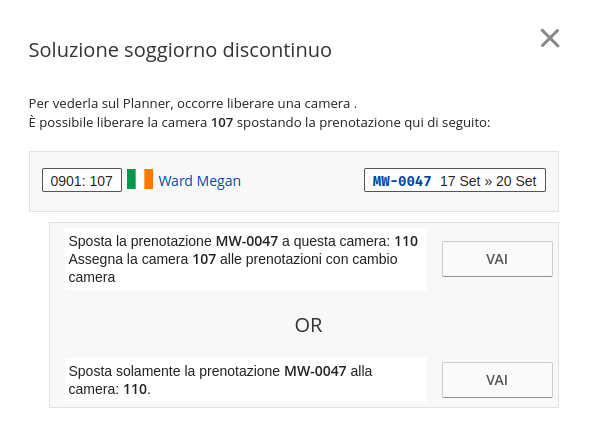The height and width of the screenshot is (432, 597).
Task: Click the 0901: 107 room badge
Action: pyautogui.click(x=82, y=180)
